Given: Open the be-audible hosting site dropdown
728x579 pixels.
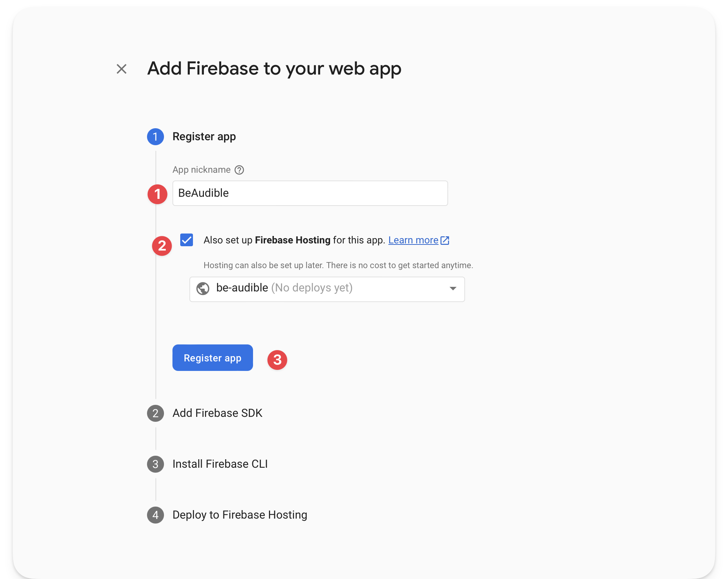Looking at the screenshot, I should 327,289.
